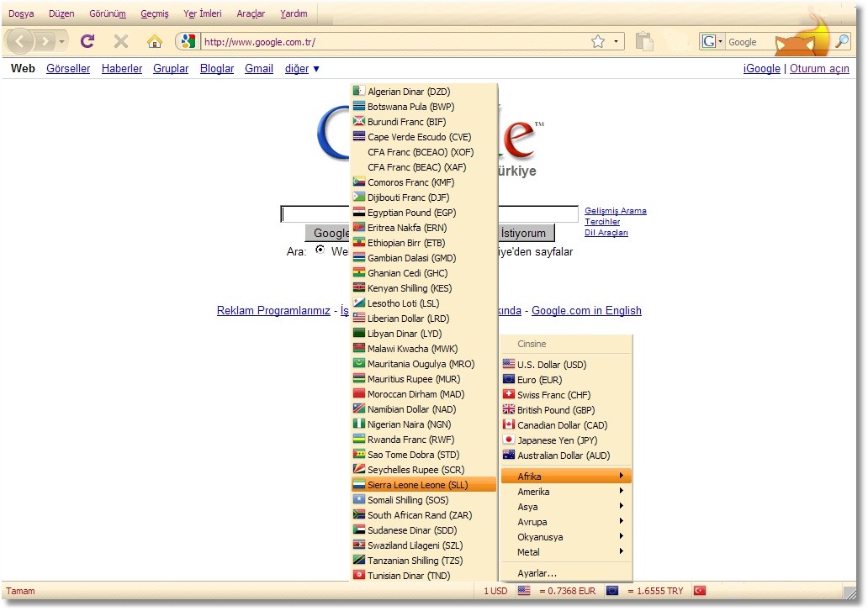Open the Yer İmleri menu
The height and width of the screenshot is (611, 868).
click(203, 13)
